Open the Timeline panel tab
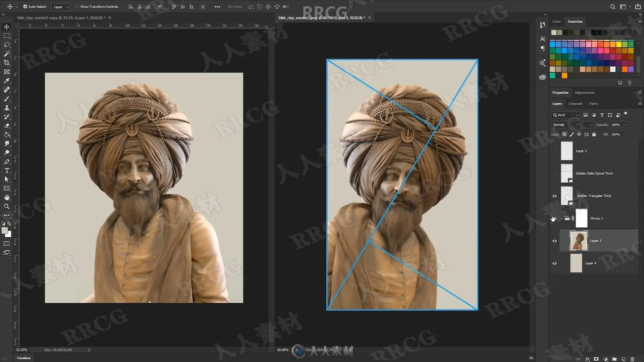The width and height of the screenshot is (644, 362). (x=23, y=358)
